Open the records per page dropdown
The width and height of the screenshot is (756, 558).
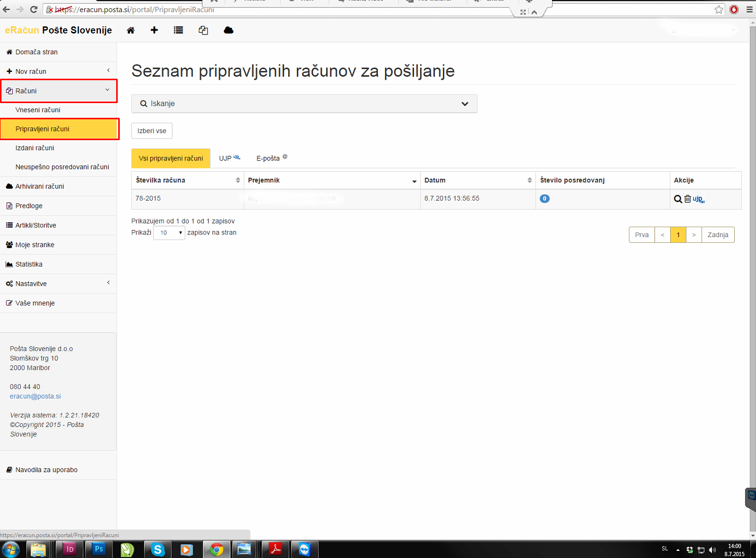pyautogui.click(x=169, y=233)
